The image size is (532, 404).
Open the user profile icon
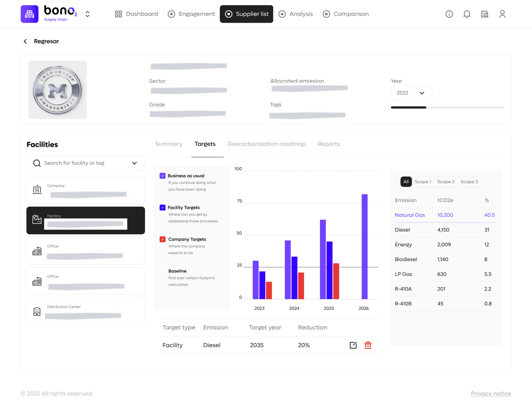click(502, 14)
